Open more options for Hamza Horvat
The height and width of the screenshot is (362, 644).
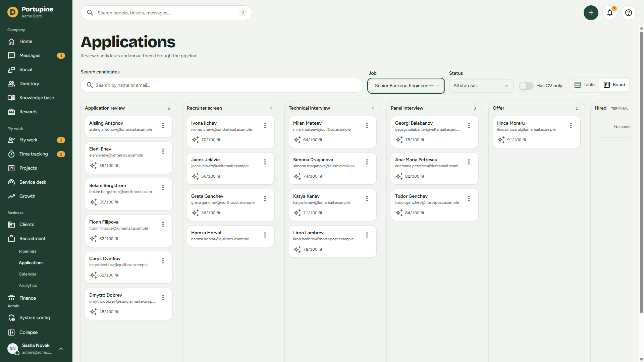coord(265,235)
